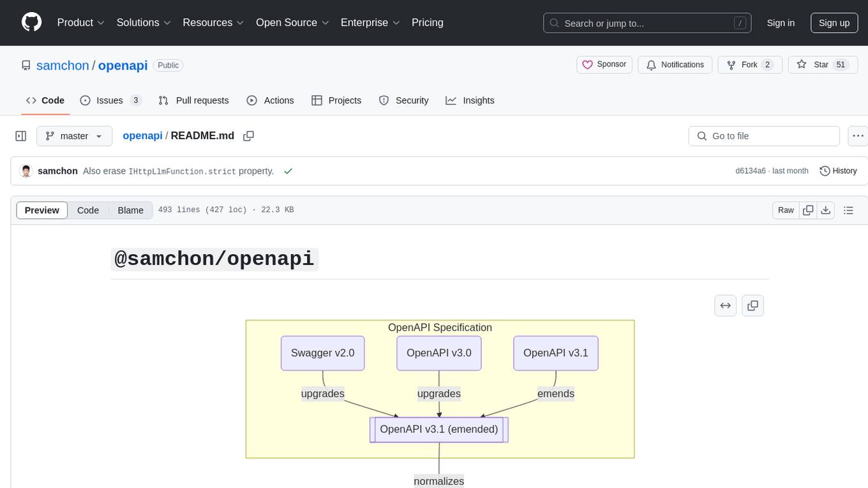Click the Public repository badge
The width and height of the screenshot is (868, 488).
coord(168,65)
